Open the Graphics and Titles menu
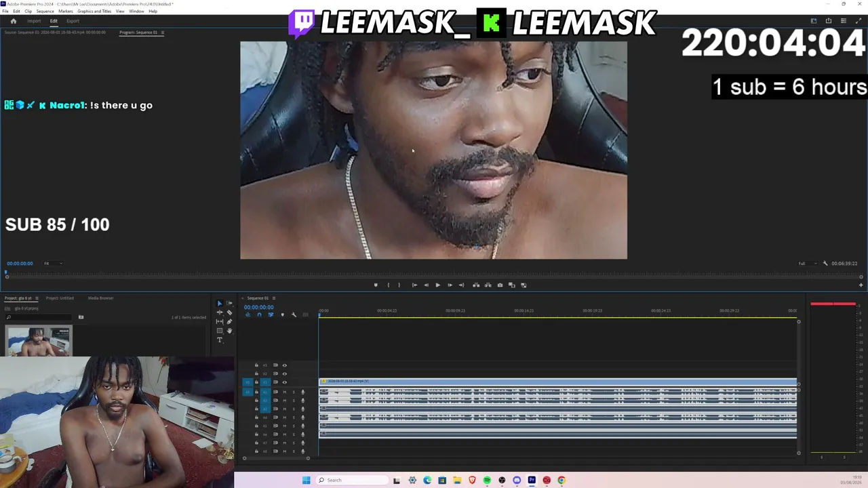The height and width of the screenshot is (488, 868). (x=94, y=12)
